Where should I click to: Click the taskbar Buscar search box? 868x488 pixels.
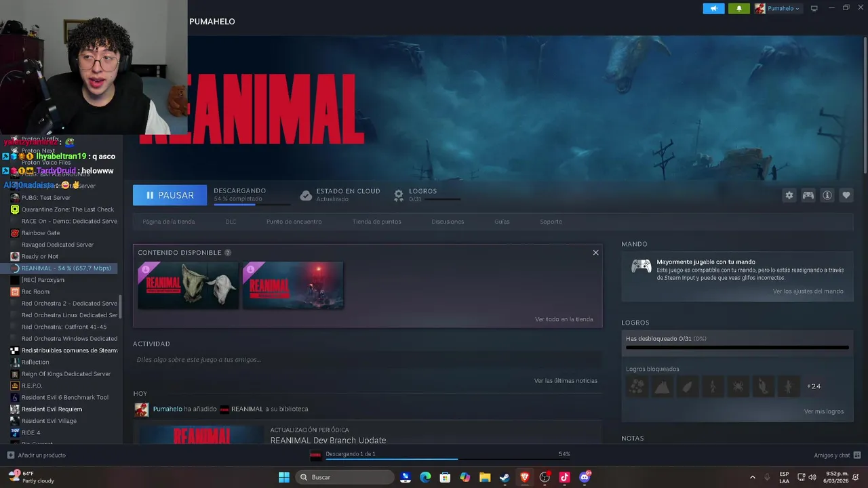(x=346, y=477)
